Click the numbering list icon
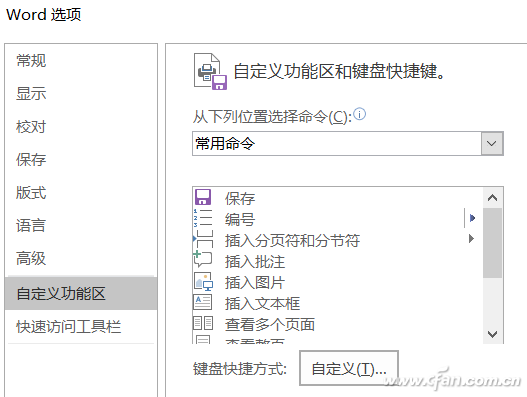 point(203,218)
